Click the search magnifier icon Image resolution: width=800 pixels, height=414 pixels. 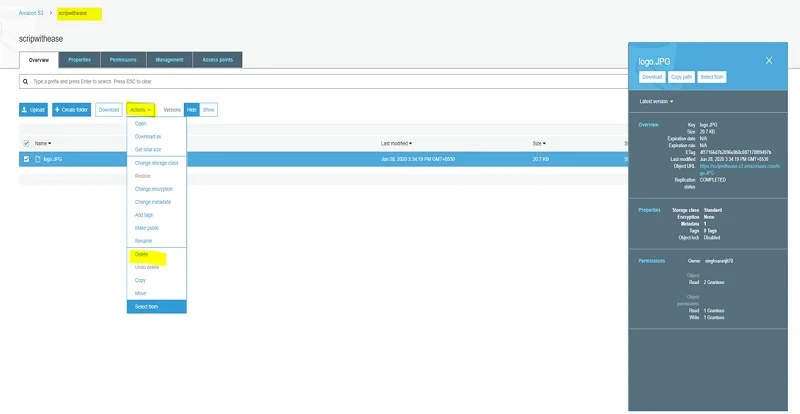26,82
